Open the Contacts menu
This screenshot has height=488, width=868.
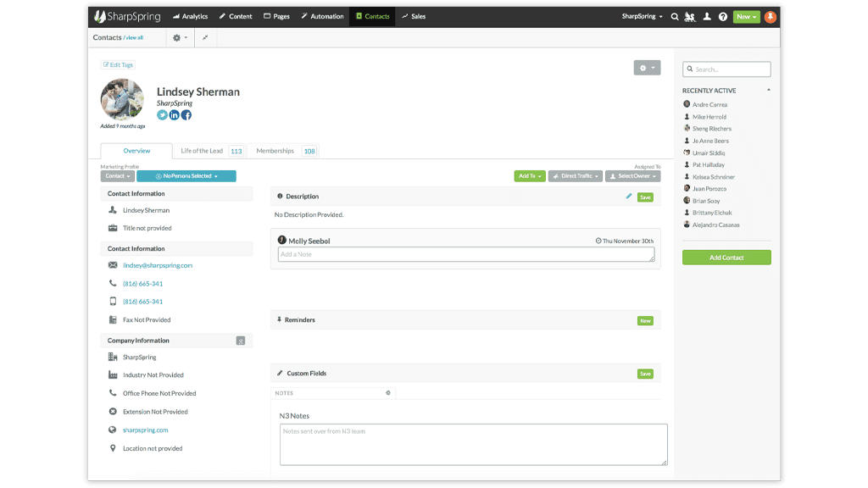point(373,17)
